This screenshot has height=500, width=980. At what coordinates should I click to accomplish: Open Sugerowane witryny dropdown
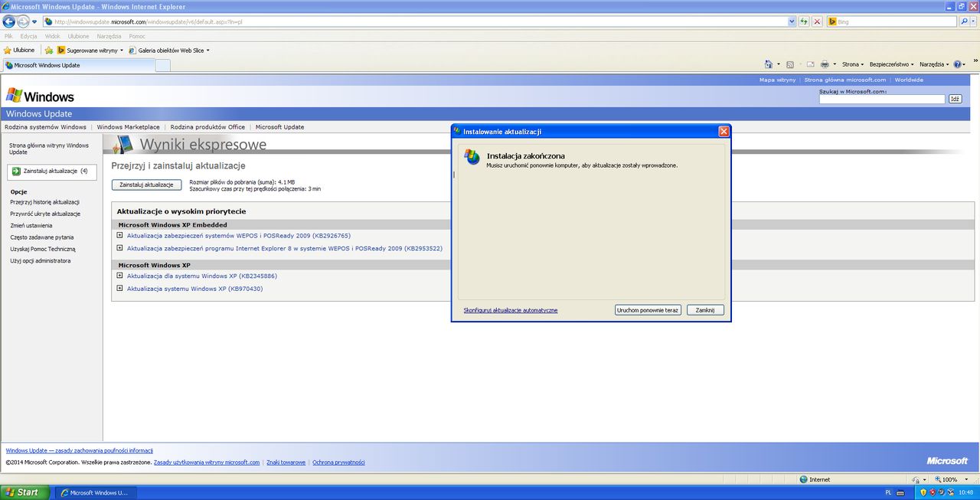(x=90, y=50)
